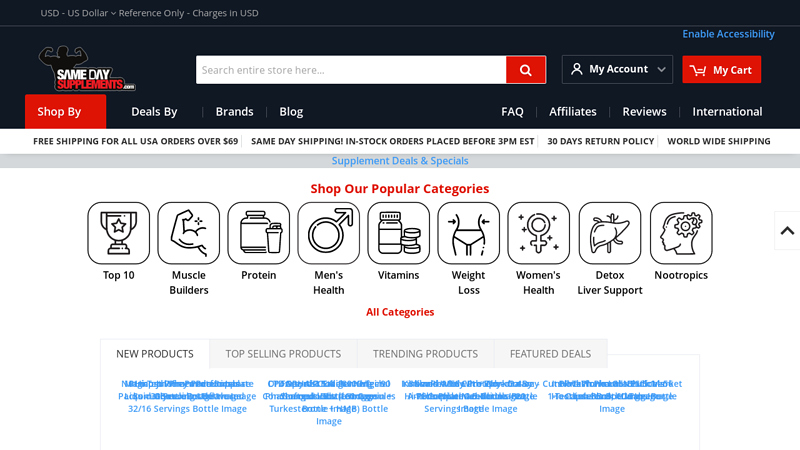Open the Blog link in navigation
The height and width of the screenshot is (450, 800).
291,111
